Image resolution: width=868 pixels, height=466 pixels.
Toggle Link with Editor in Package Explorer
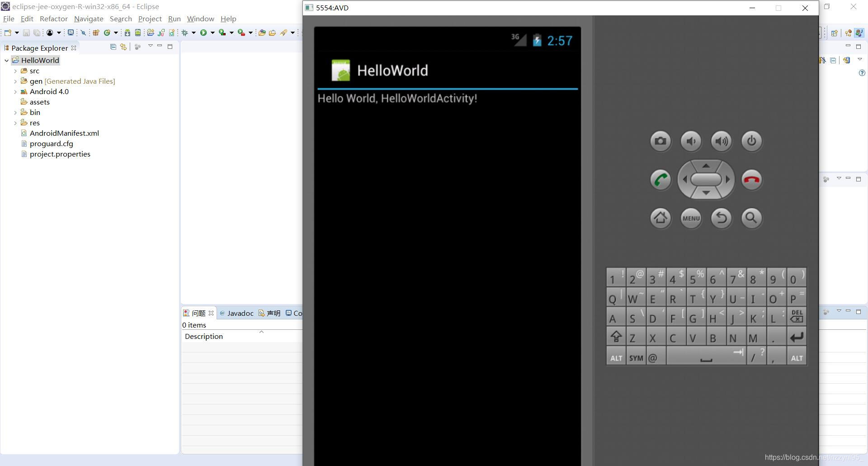coord(123,47)
